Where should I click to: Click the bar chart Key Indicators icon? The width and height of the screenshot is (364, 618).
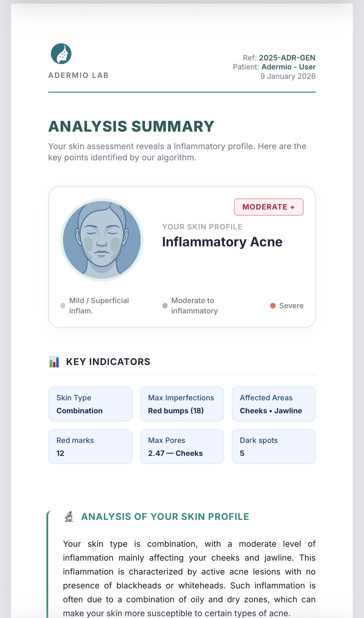point(54,362)
